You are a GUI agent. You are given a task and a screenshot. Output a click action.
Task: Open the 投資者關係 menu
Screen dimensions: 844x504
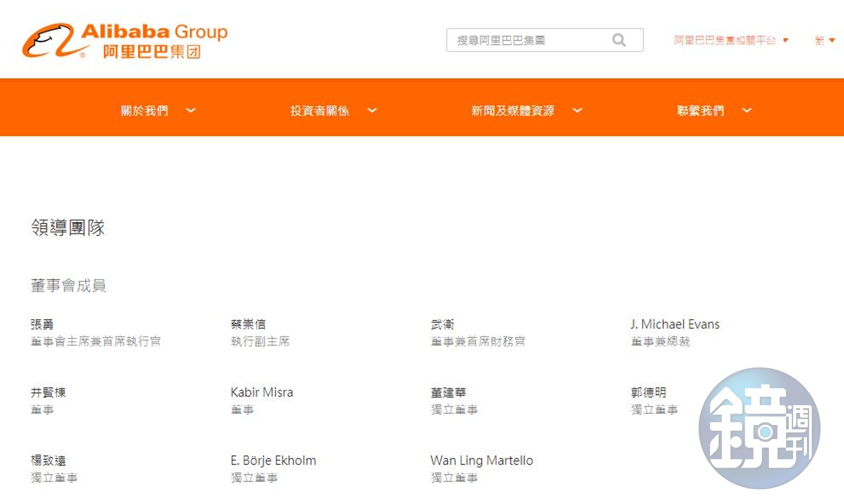[320, 110]
